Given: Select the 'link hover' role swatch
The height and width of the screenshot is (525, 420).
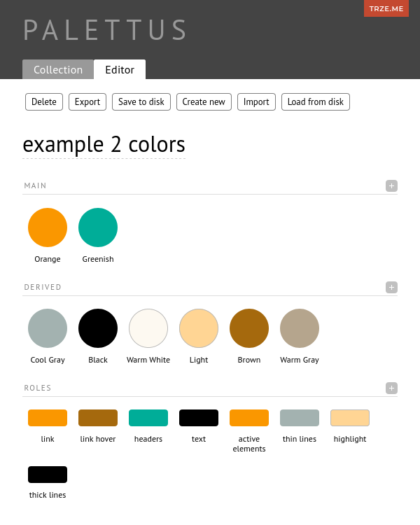Looking at the screenshot, I should coord(98,418).
